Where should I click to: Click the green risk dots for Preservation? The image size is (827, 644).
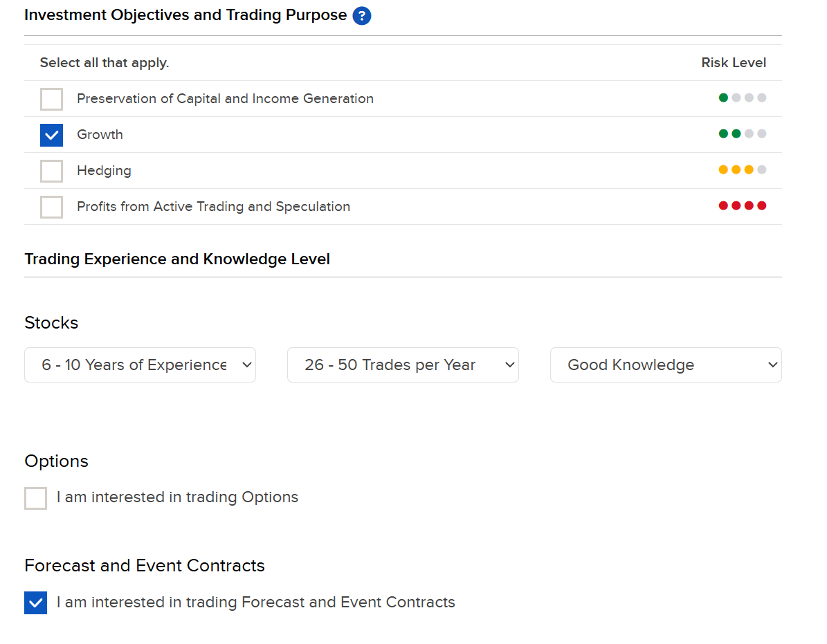pos(742,98)
